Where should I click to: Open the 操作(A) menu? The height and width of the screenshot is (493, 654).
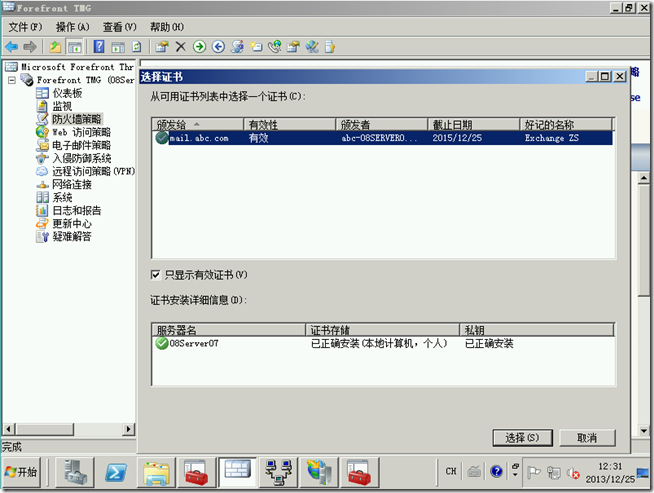pyautogui.click(x=73, y=27)
